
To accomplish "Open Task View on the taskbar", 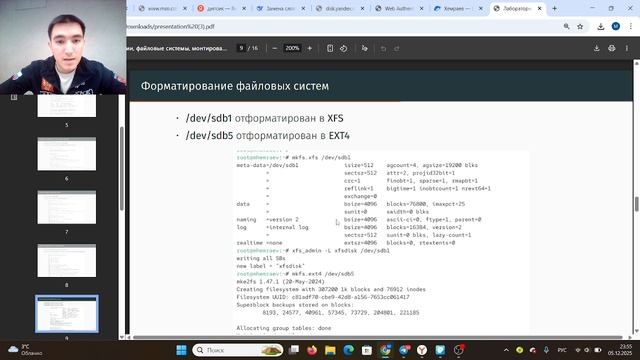I will tap(294, 350).
